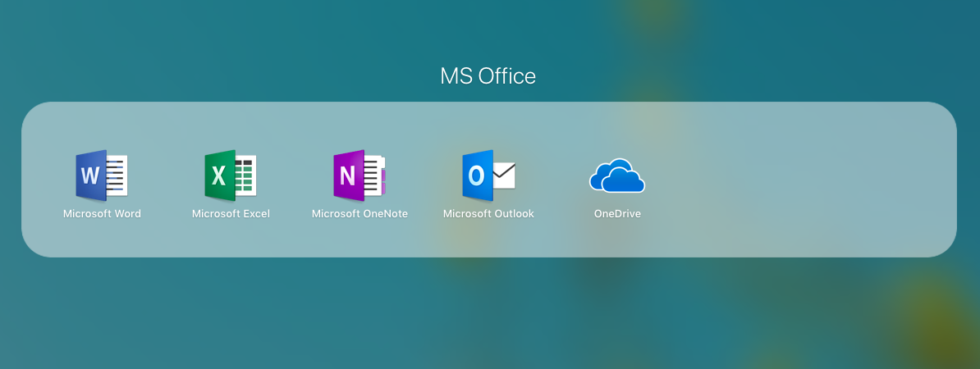Launch Microsoft Excel from the folder
Image resolution: width=980 pixels, height=369 pixels.
231,175
